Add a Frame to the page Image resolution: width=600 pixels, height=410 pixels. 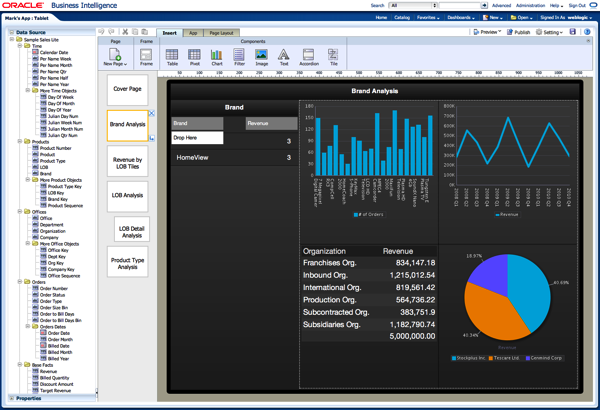click(x=146, y=57)
